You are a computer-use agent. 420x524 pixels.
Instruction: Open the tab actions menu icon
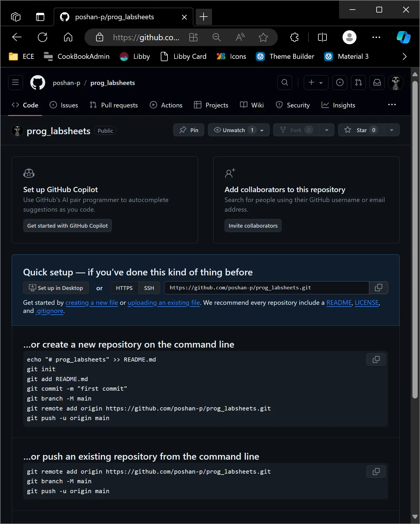coord(40,17)
